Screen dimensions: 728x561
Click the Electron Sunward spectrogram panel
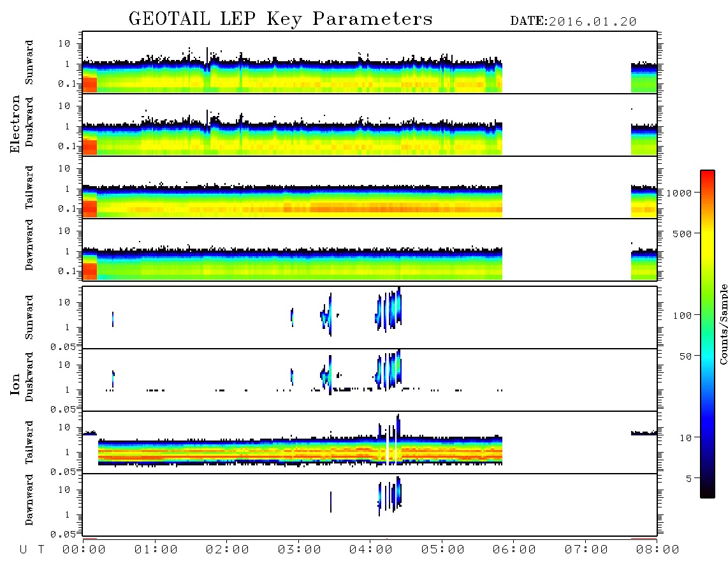pyautogui.click(x=370, y=62)
